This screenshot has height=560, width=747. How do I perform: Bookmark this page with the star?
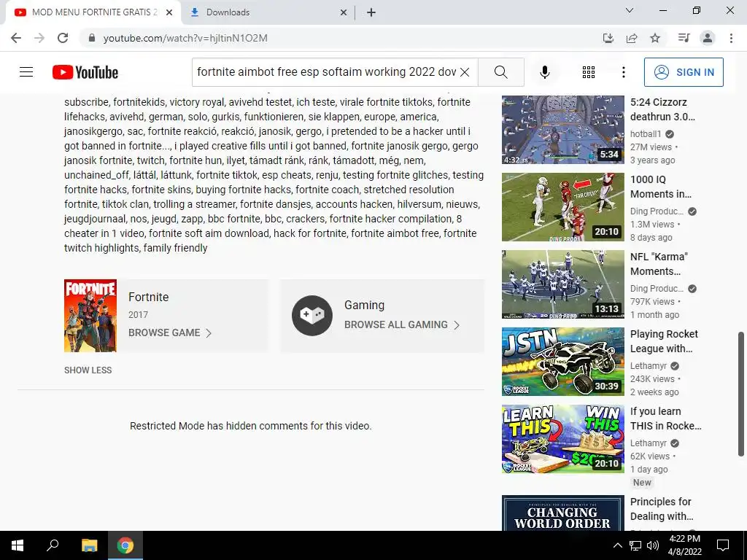pyautogui.click(x=655, y=38)
